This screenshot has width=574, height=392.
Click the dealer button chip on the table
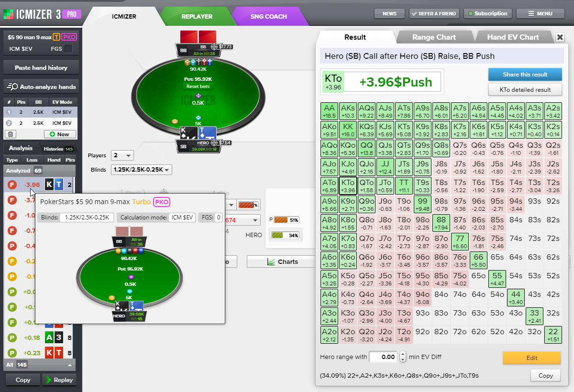[175, 121]
